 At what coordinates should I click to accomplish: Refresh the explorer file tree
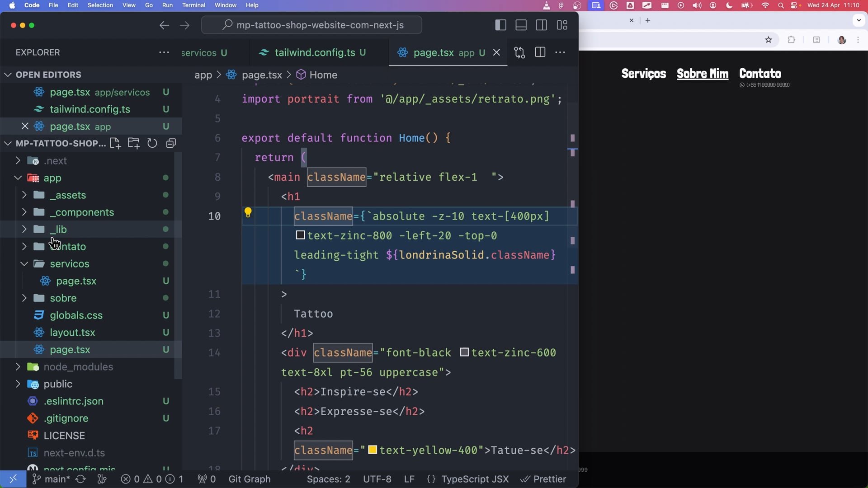(x=152, y=143)
